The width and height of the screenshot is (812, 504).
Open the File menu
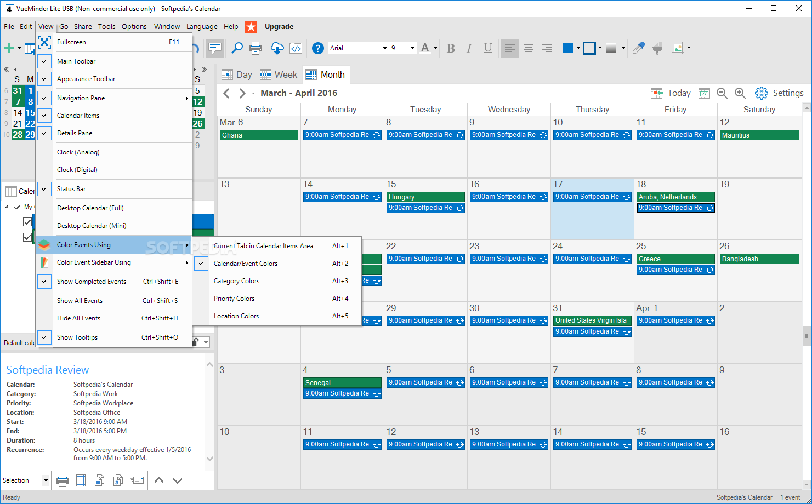point(9,26)
